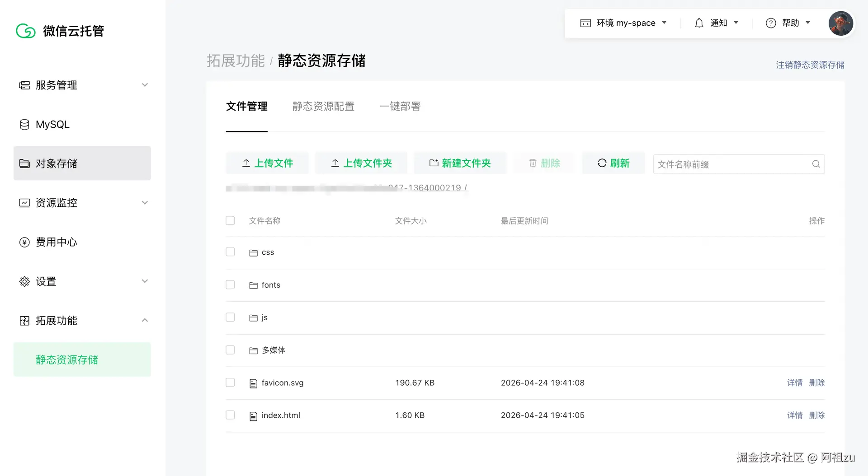Select the 对象存储 sidebar icon
This screenshot has width=868, height=476.
pos(24,163)
